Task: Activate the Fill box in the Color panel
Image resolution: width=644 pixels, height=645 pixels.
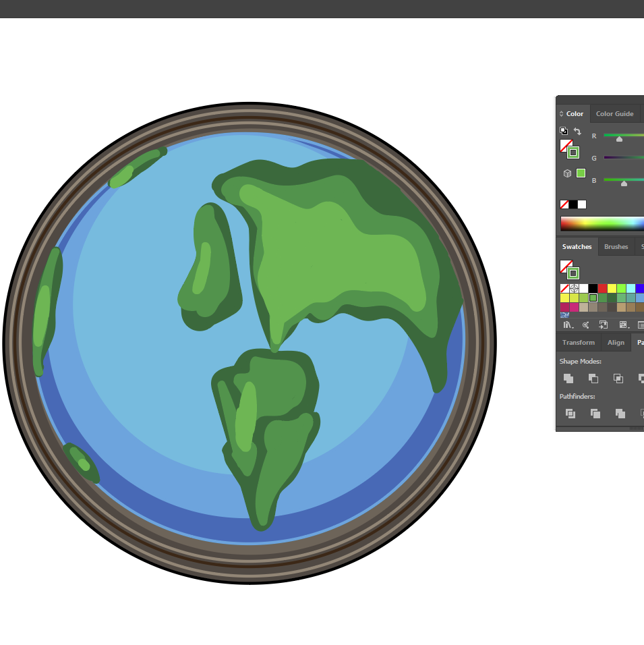Action: click(566, 146)
